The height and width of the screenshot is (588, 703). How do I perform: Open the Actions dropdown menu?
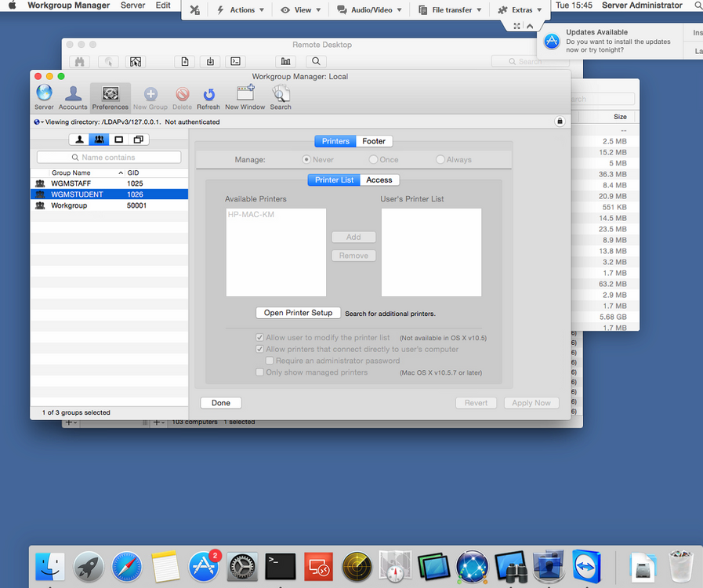[241, 10]
